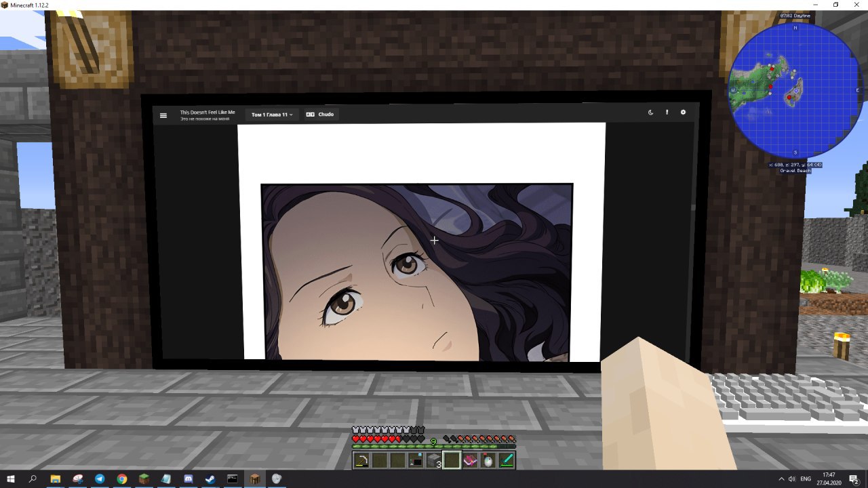
Task: Open the volume control in the system tray
Action: point(792,479)
